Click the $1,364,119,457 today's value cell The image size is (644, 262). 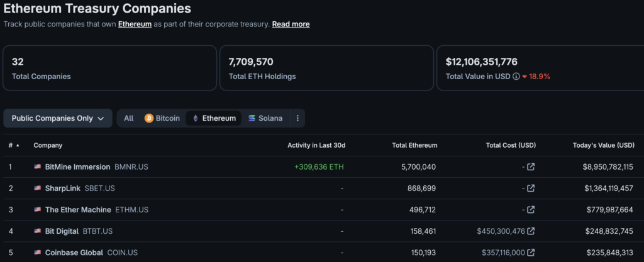point(609,188)
